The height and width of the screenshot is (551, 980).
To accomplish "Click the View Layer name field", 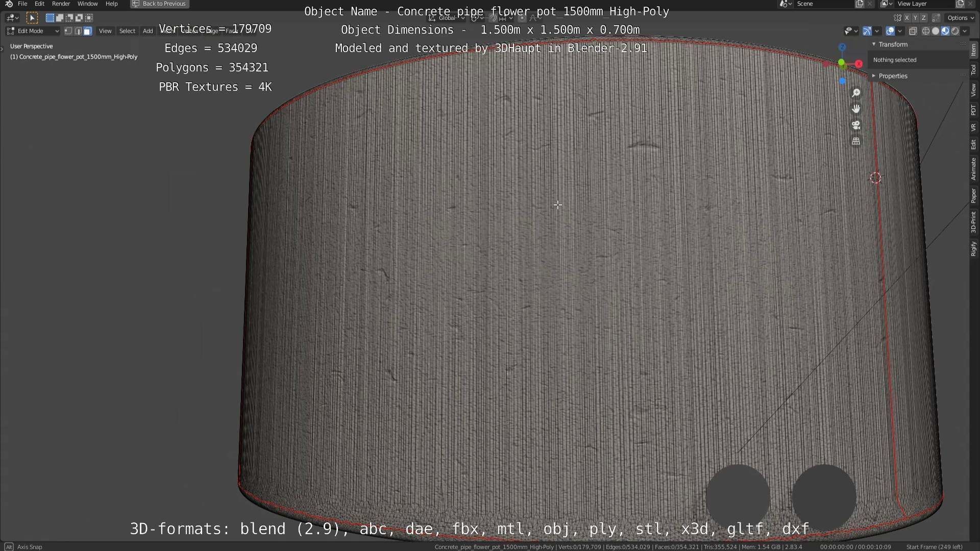I will coord(925,4).
